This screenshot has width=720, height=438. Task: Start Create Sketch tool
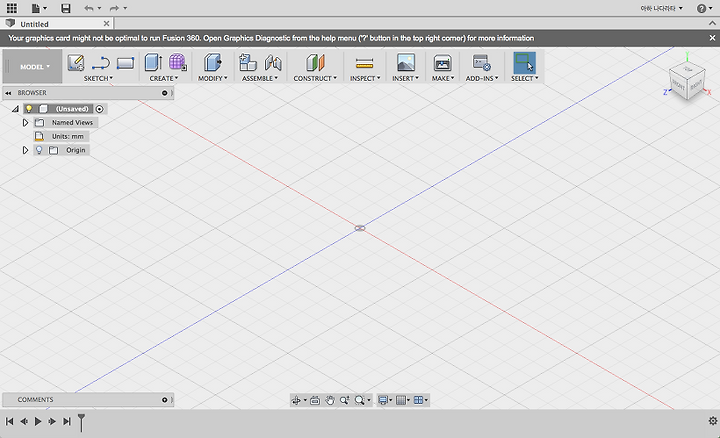76,62
